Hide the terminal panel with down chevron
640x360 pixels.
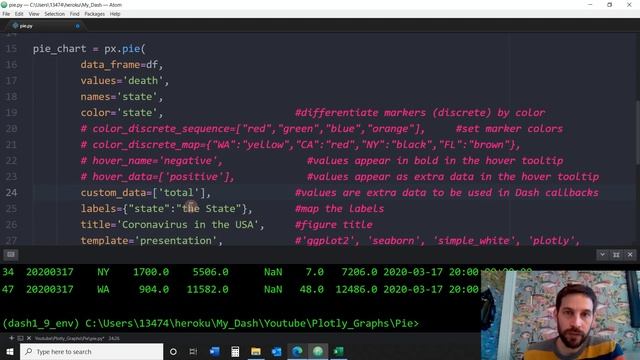coord(602,255)
